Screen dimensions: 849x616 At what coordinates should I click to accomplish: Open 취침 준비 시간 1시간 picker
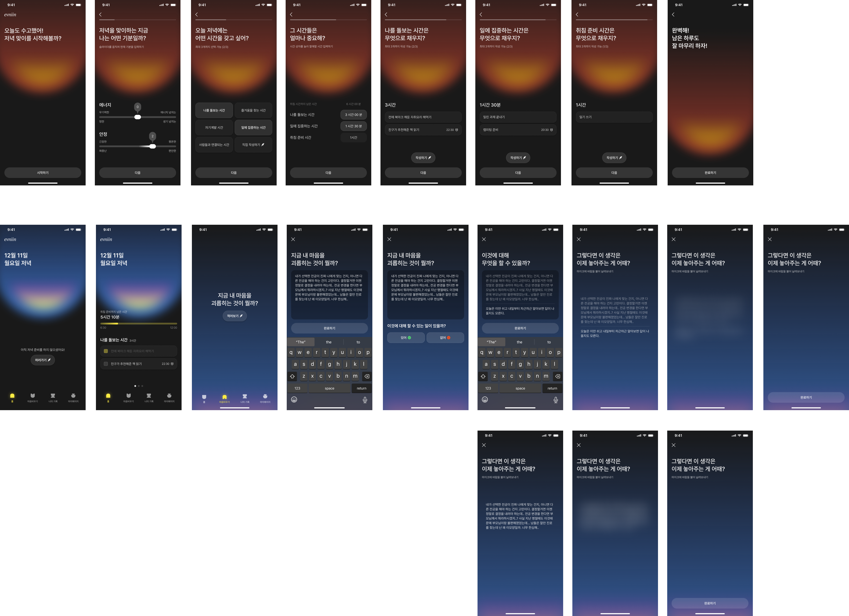pos(353,138)
